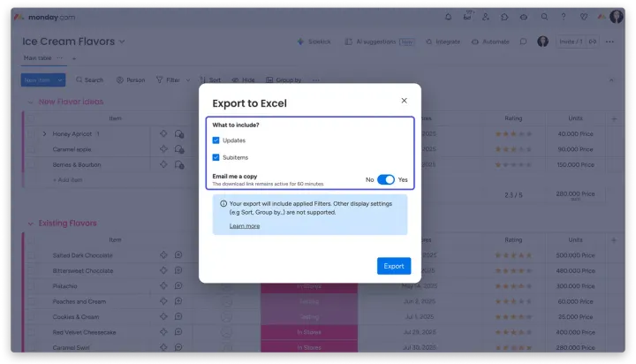Open the apps puzzle-piece icon
The height and width of the screenshot is (364, 636).
tap(504, 17)
